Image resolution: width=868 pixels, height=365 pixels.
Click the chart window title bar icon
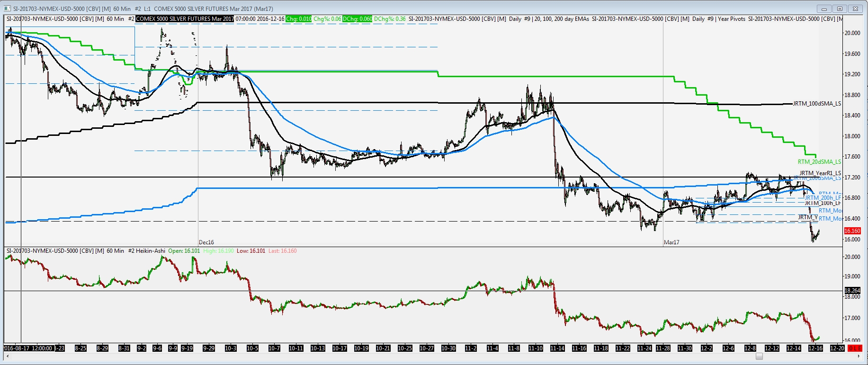[8, 9]
